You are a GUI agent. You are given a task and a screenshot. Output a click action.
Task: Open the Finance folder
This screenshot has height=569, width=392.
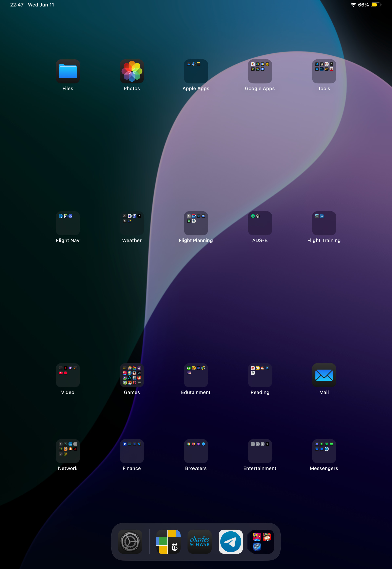132,451
